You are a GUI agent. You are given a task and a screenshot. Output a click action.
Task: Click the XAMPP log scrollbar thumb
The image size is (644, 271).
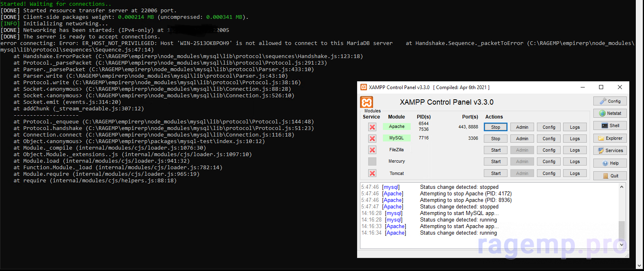point(622,231)
